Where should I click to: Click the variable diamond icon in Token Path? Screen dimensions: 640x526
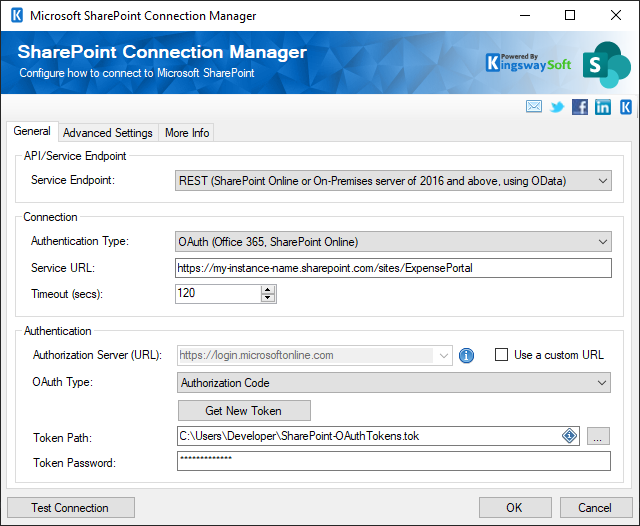(569, 436)
